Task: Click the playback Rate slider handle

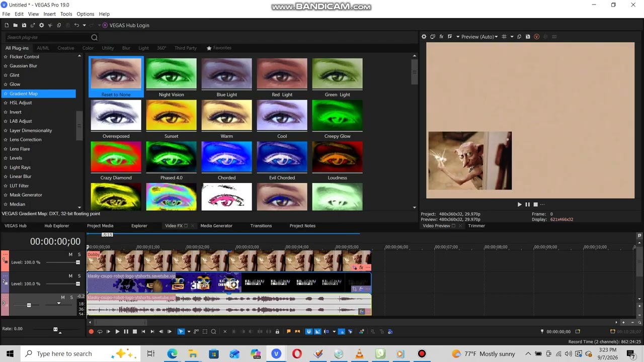Action: [x=55, y=329]
